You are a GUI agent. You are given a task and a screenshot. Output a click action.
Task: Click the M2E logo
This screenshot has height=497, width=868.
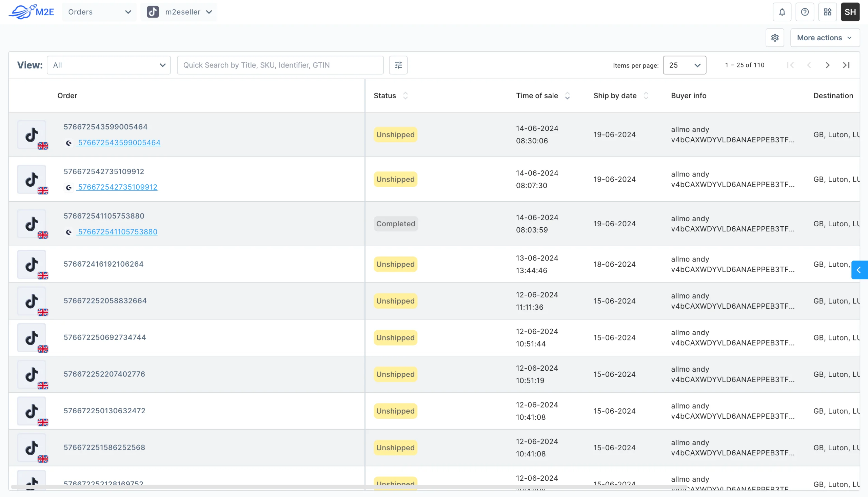(32, 12)
